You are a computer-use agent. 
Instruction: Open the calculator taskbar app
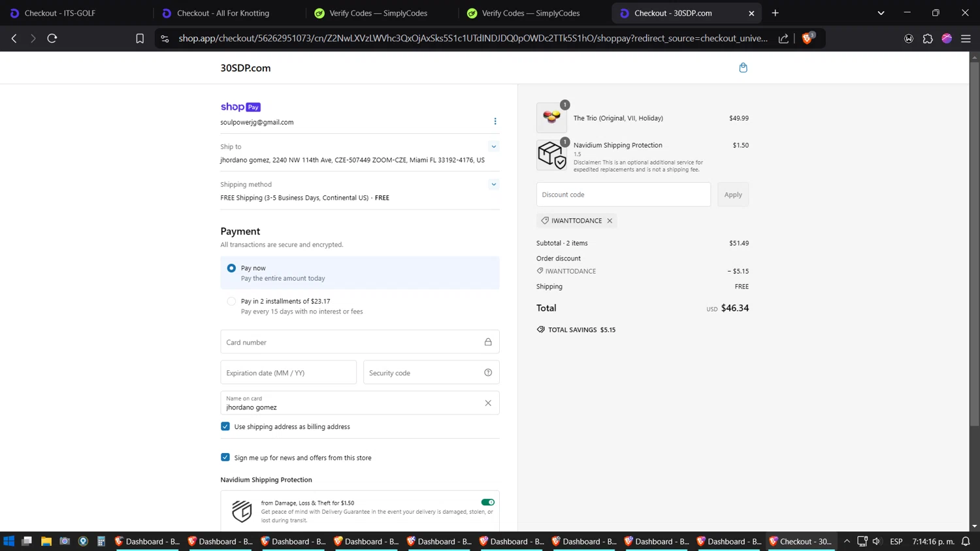[x=101, y=541]
